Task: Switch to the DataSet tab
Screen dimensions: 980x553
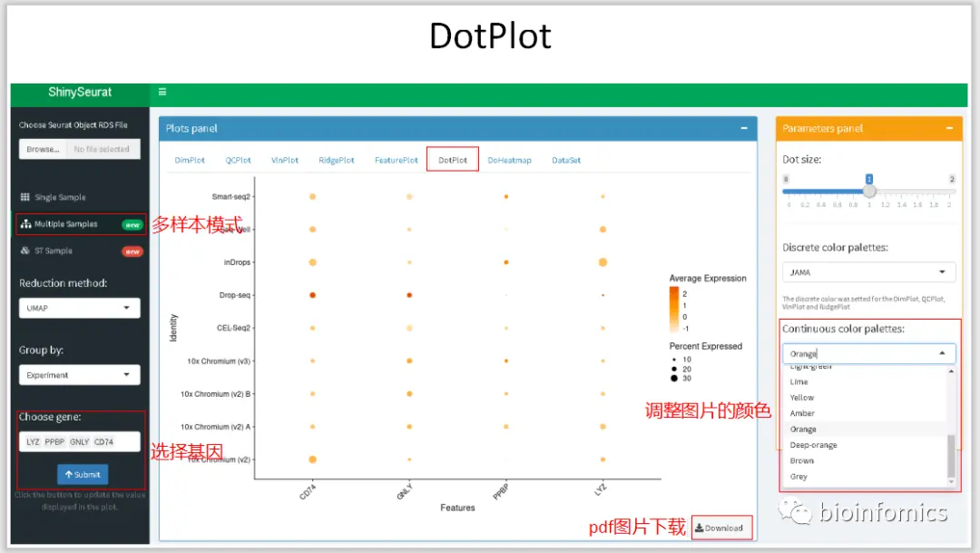Action: [x=566, y=160]
